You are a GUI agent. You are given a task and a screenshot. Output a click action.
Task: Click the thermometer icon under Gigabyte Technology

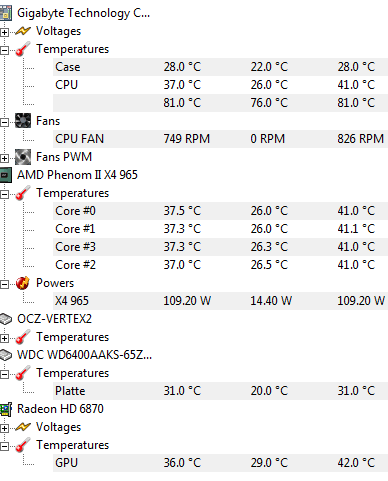click(x=23, y=49)
